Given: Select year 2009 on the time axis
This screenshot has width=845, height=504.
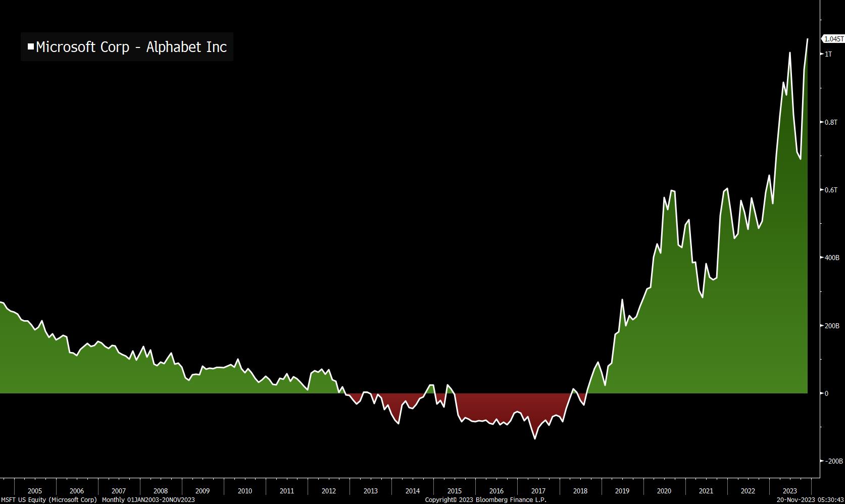Looking at the screenshot, I should tap(203, 491).
